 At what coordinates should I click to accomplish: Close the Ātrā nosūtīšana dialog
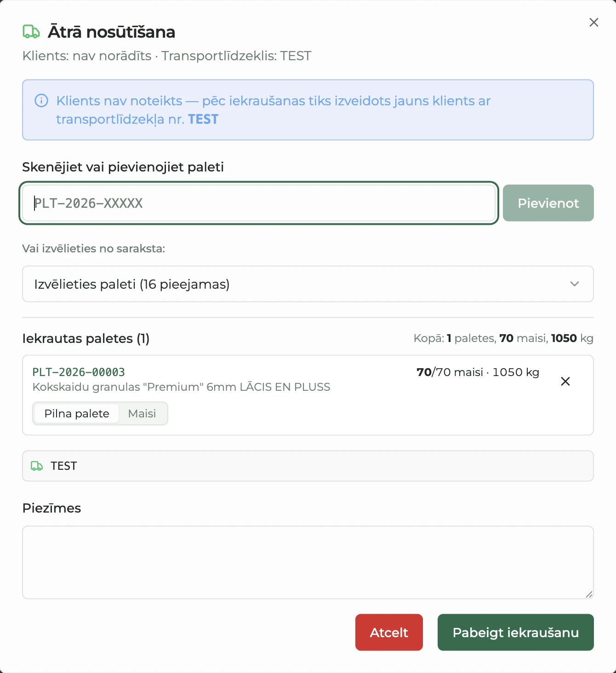click(594, 23)
